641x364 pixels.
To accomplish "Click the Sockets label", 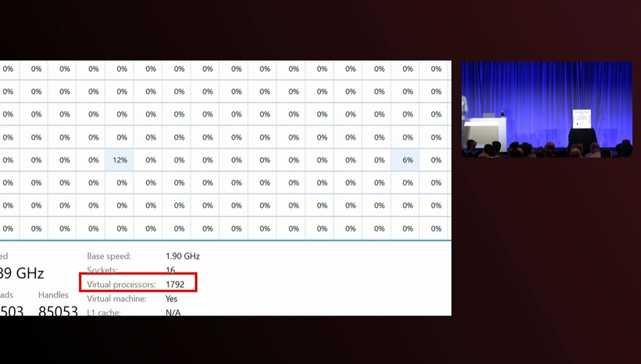I will pyautogui.click(x=102, y=270).
